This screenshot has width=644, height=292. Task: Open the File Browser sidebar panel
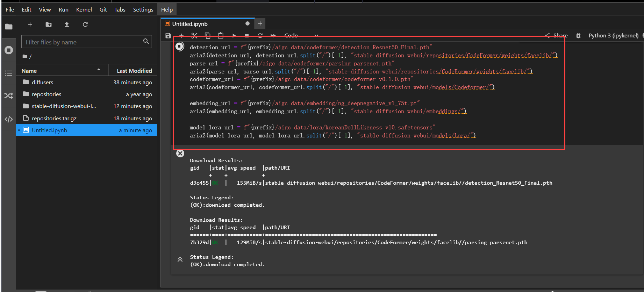(x=9, y=27)
